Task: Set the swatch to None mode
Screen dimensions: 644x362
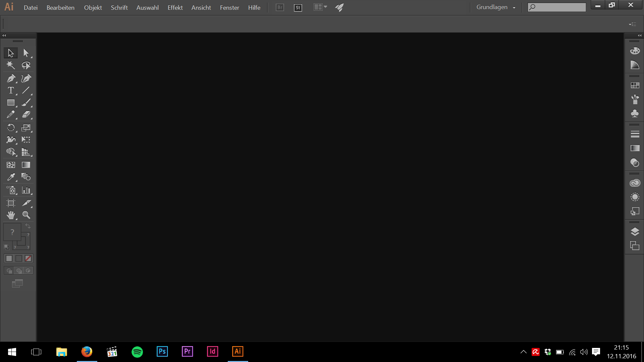Action: 28,258
